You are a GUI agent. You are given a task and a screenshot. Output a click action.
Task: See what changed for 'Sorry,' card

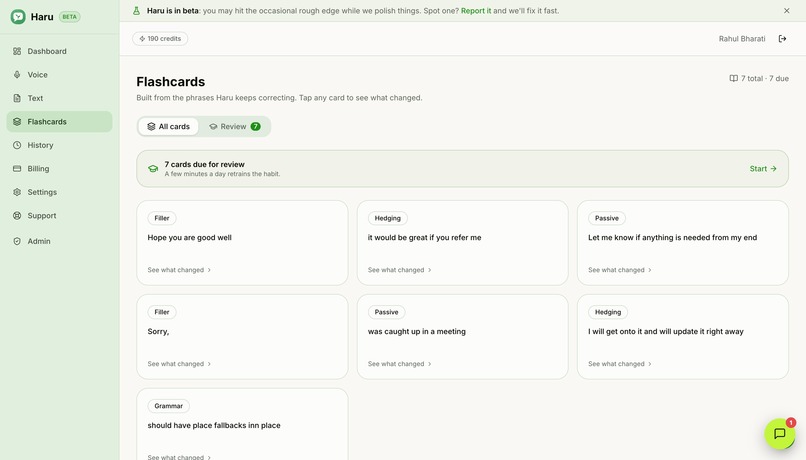pyautogui.click(x=179, y=364)
